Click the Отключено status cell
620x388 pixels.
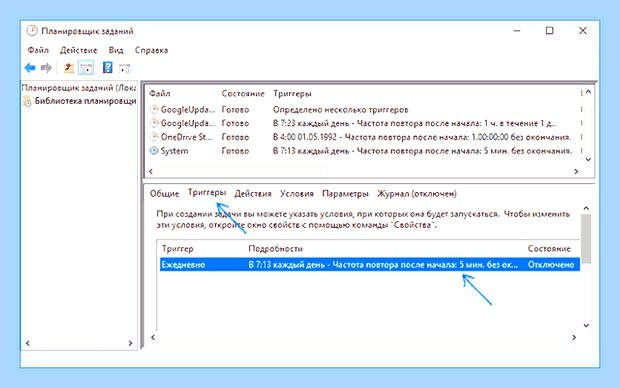pos(551,265)
